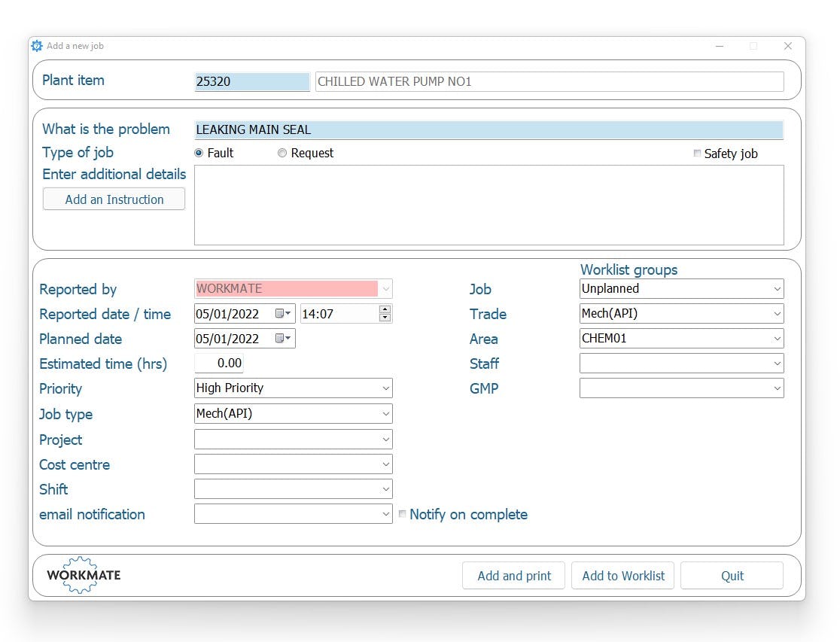Open the email notification dropdown arrow
This screenshot has width=840, height=642.
tap(385, 513)
